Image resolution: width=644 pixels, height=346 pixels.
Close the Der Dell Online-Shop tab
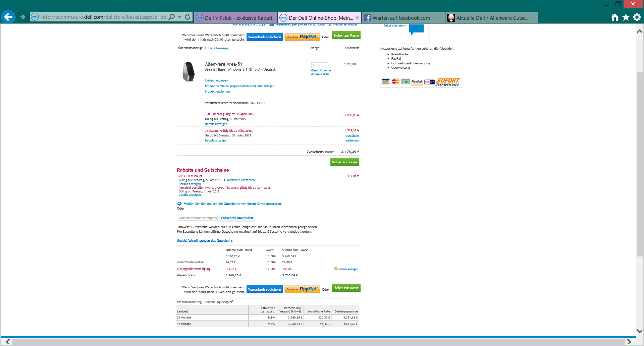point(357,18)
